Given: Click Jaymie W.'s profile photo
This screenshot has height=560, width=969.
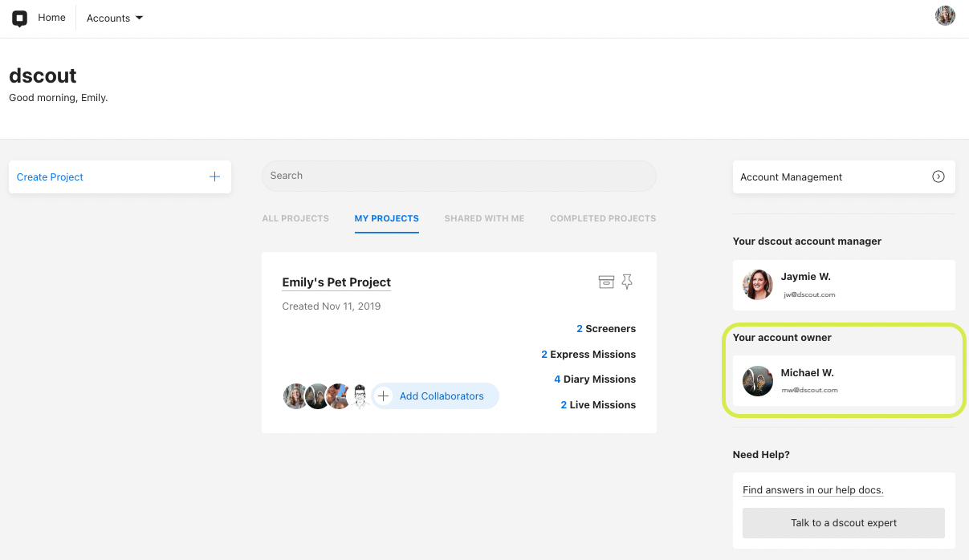Looking at the screenshot, I should click(x=758, y=285).
